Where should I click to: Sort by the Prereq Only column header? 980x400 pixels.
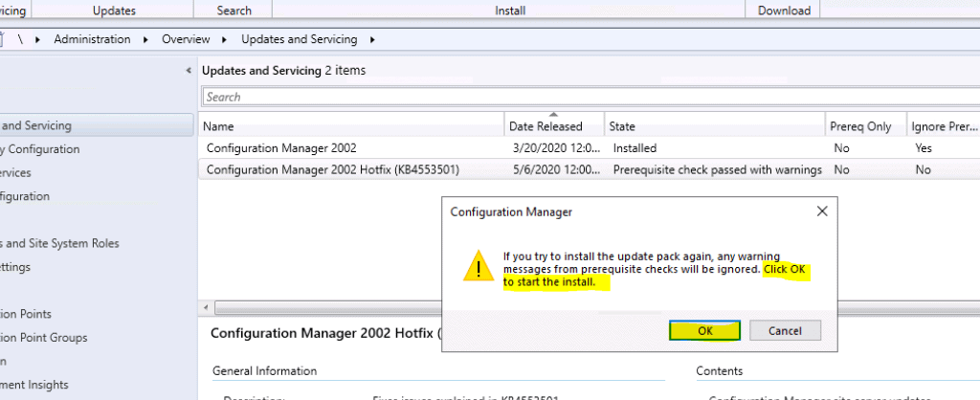pyautogui.click(x=865, y=126)
